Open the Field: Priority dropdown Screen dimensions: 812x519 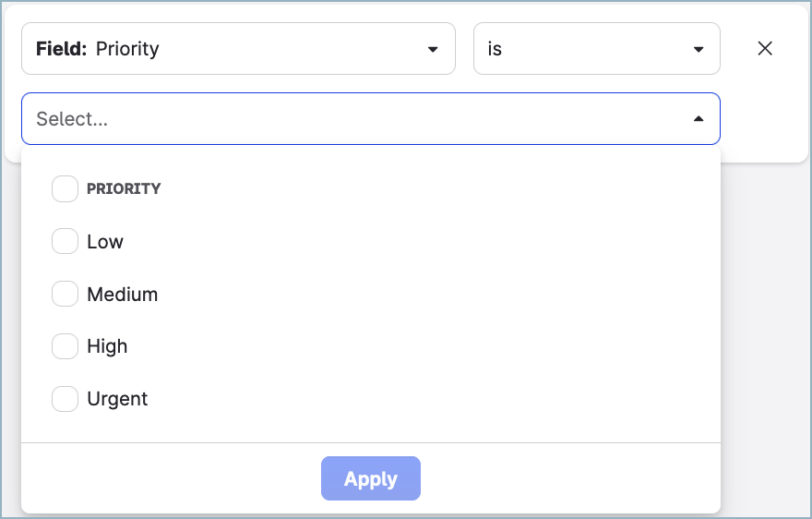coord(238,49)
